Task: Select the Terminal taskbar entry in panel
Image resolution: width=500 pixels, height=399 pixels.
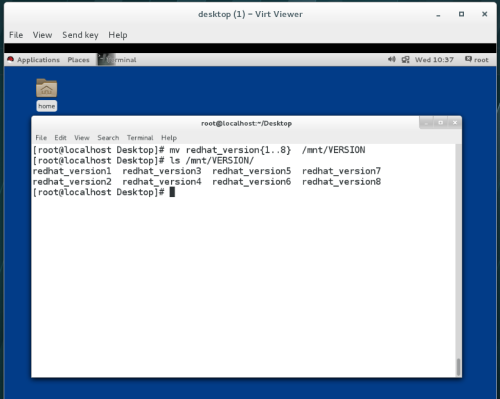Action: (117, 60)
